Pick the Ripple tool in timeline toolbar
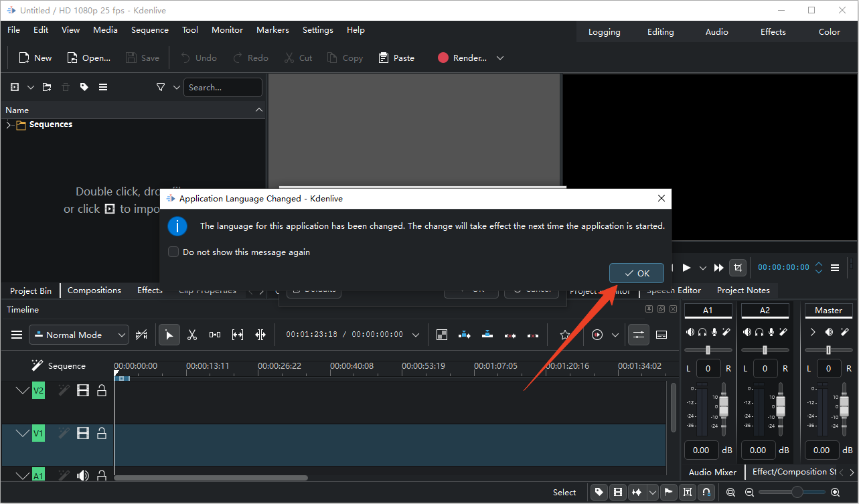This screenshot has height=504, width=859. pos(260,335)
